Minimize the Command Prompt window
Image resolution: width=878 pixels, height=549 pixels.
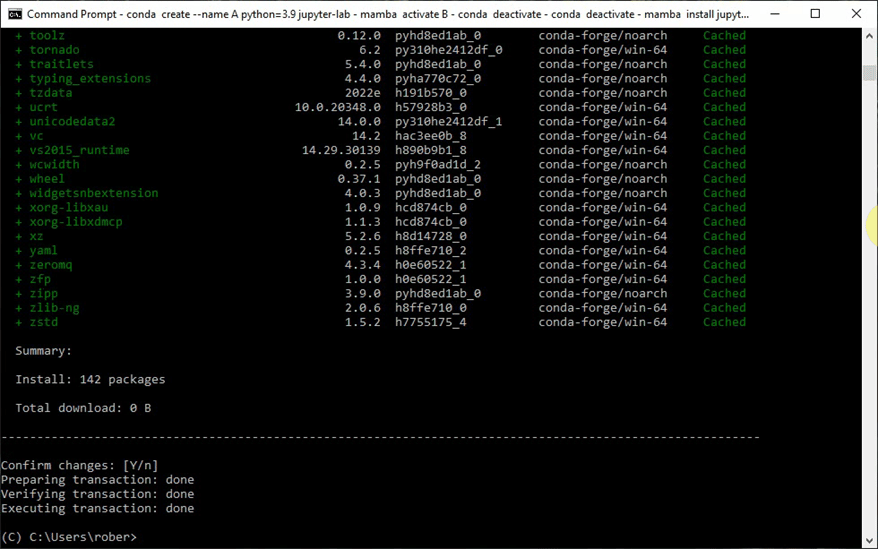point(768,14)
